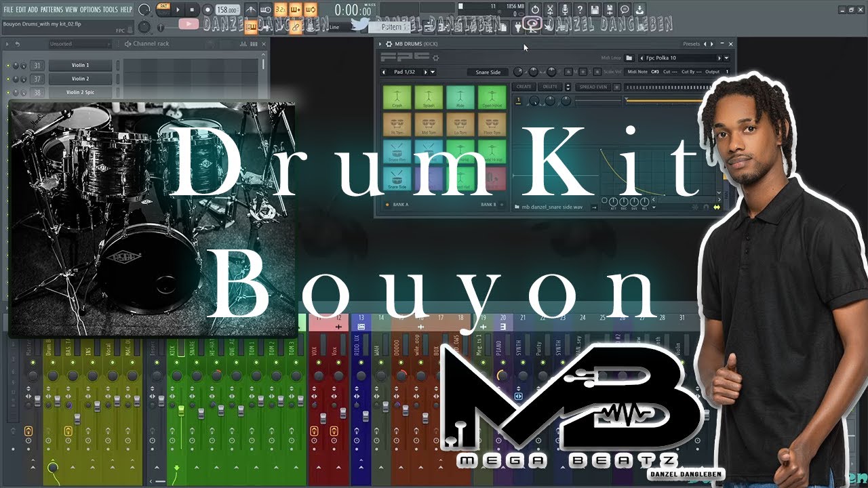
Task: Select next Fpc Polka loop arrow
Action: click(719, 58)
